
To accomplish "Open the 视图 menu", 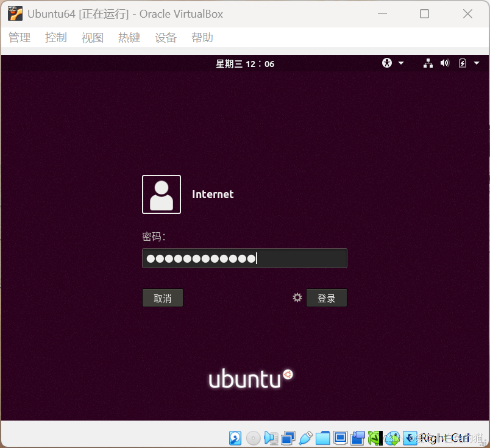I will click(x=93, y=38).
